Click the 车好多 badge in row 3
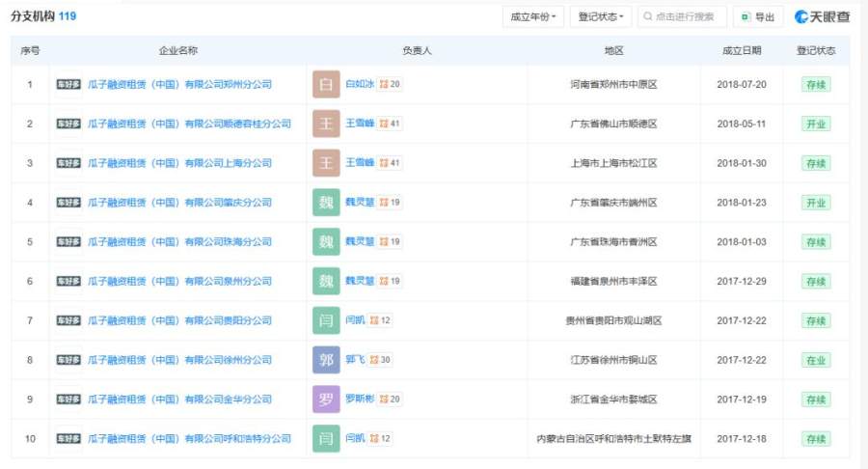 (68, 163)
